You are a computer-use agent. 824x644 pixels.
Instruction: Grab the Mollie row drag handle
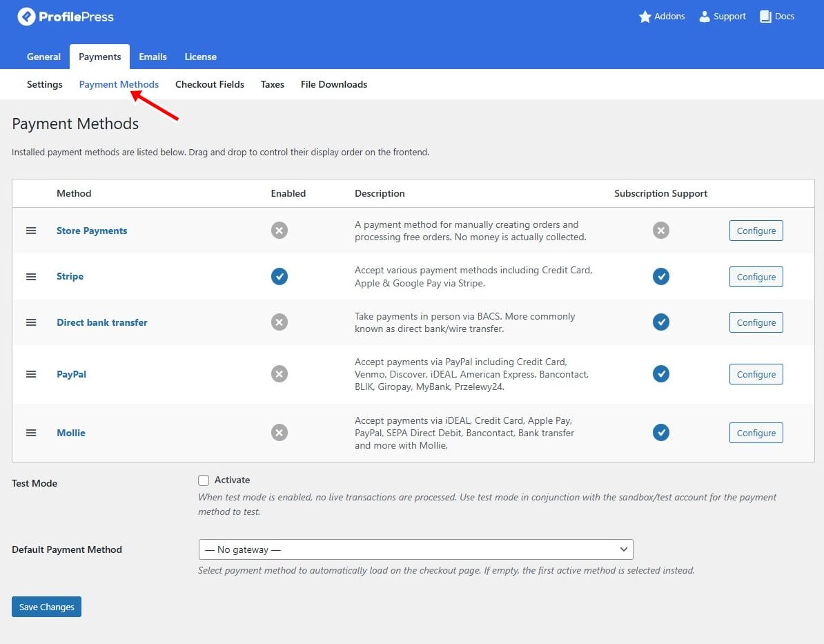[x=31, y=433]
